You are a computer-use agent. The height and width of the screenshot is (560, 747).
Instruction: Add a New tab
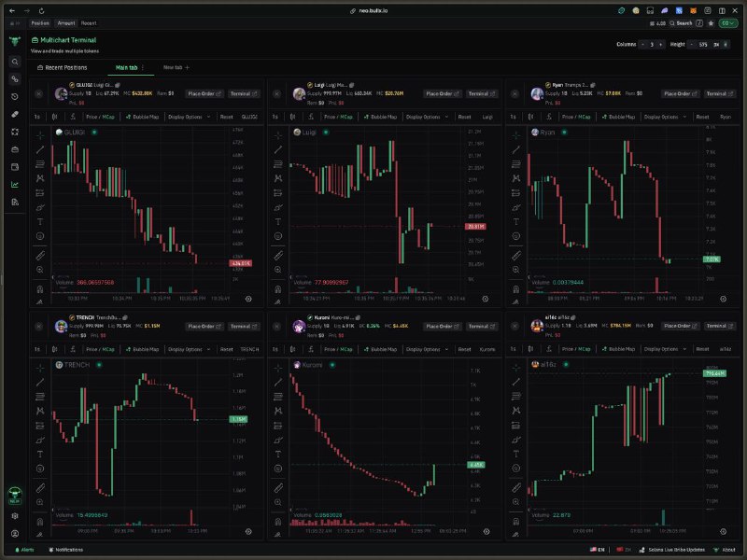[176, 67]
